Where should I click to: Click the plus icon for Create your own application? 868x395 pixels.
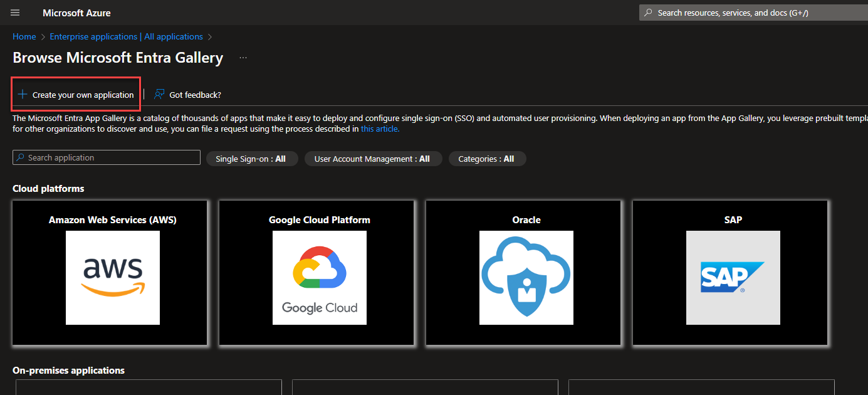pyautogui.click(x=23, y=95)
